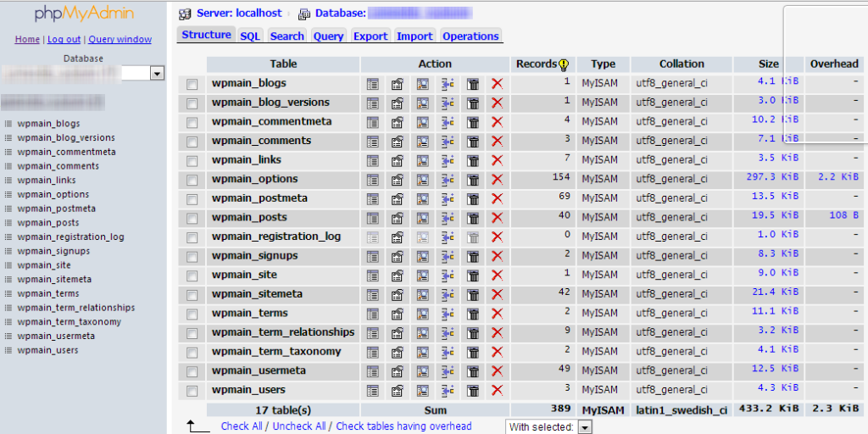Drop the wpmain_blogs table
The height and width of the screenshot is (434, 868).
pyautogui.click(x=497, y=84)
